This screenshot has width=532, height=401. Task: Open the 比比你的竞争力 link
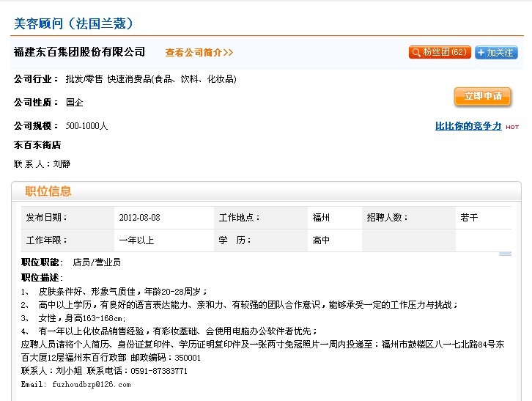pyautogui.click(x=468, y=126)
